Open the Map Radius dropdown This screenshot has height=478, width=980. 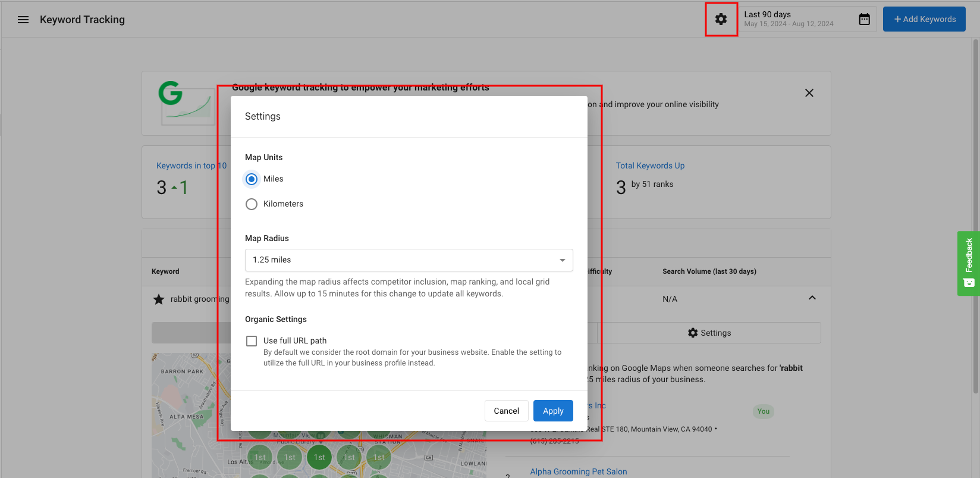coord(409,260)
